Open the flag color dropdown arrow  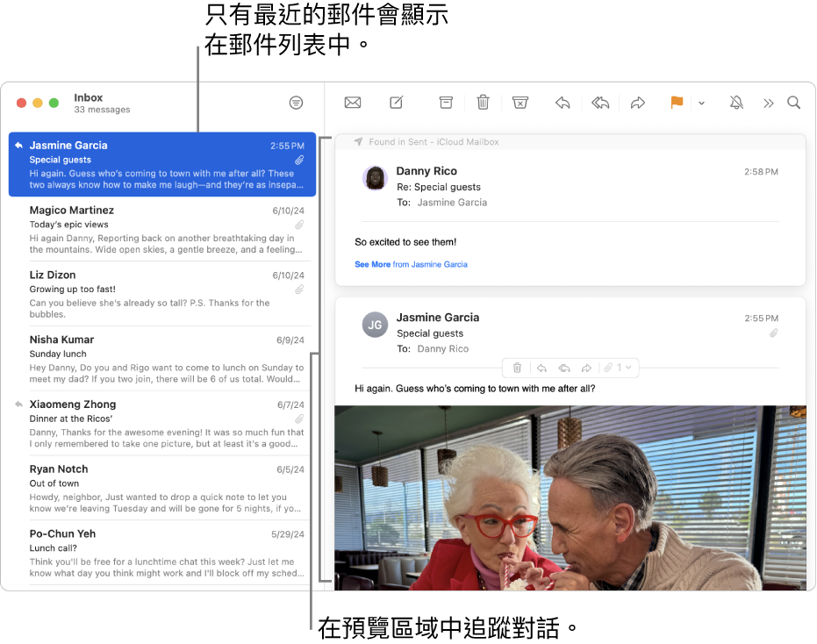[702, 104]
